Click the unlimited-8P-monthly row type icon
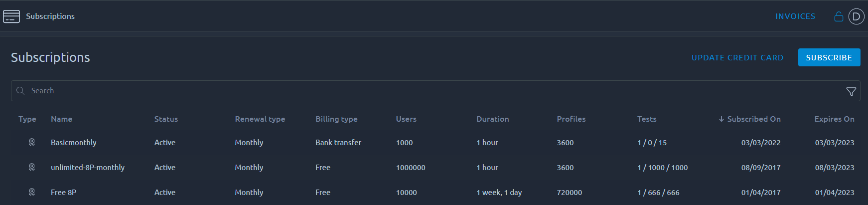 coord(32,167)
